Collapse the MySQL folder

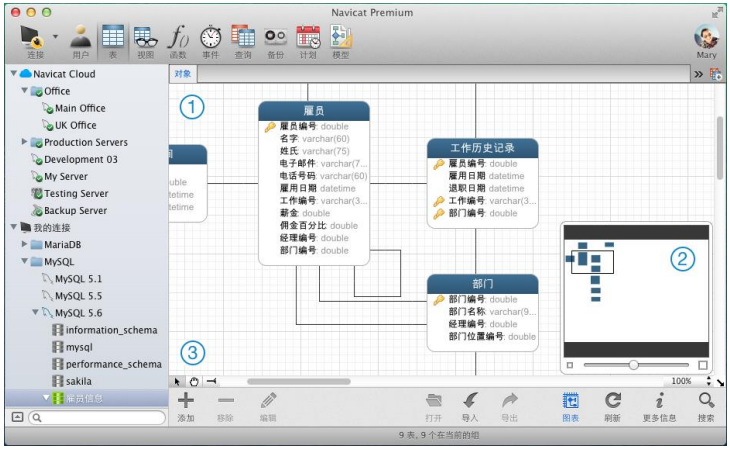[x=24, y=261]
